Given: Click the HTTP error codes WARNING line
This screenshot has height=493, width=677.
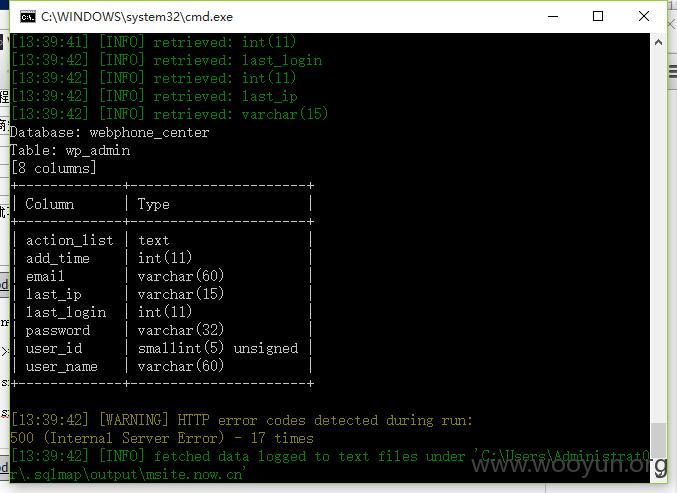Looking at the screenshot, I should coord(242,420).
